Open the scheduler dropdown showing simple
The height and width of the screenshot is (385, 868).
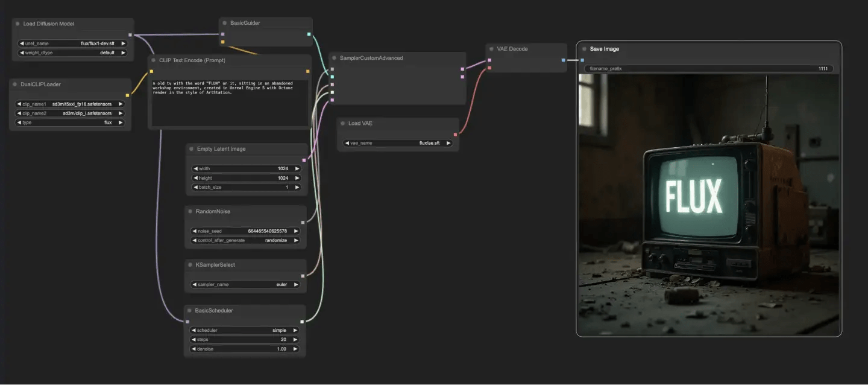point(245,331)
